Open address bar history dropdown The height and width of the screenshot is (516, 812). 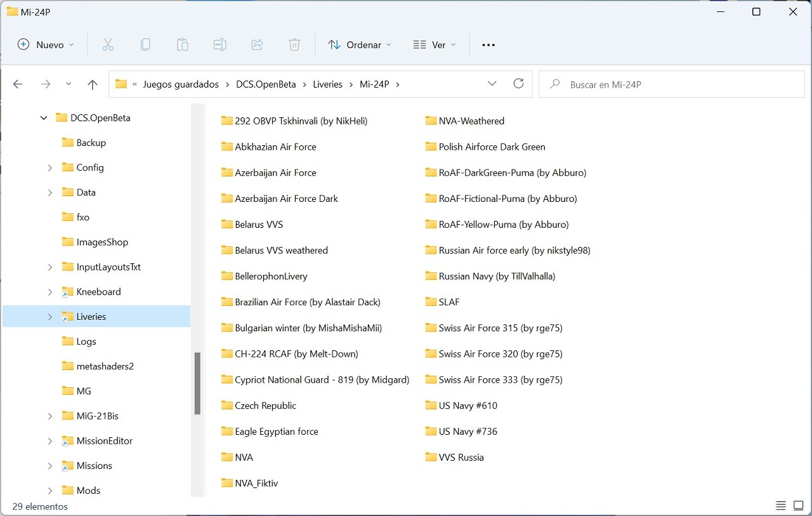coord(492,84)
